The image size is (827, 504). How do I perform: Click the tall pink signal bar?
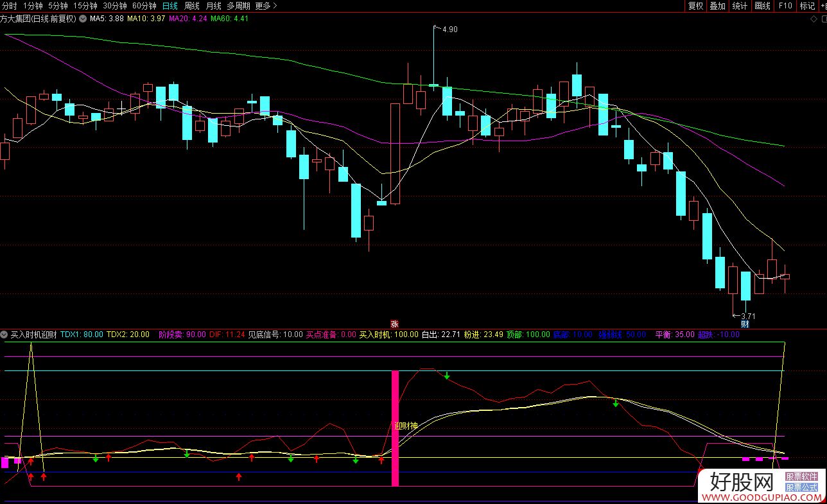coord(395,428)
